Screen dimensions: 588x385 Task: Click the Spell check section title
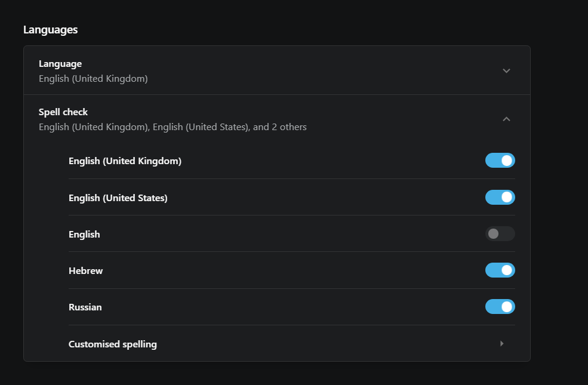click(x=63, y=112)
